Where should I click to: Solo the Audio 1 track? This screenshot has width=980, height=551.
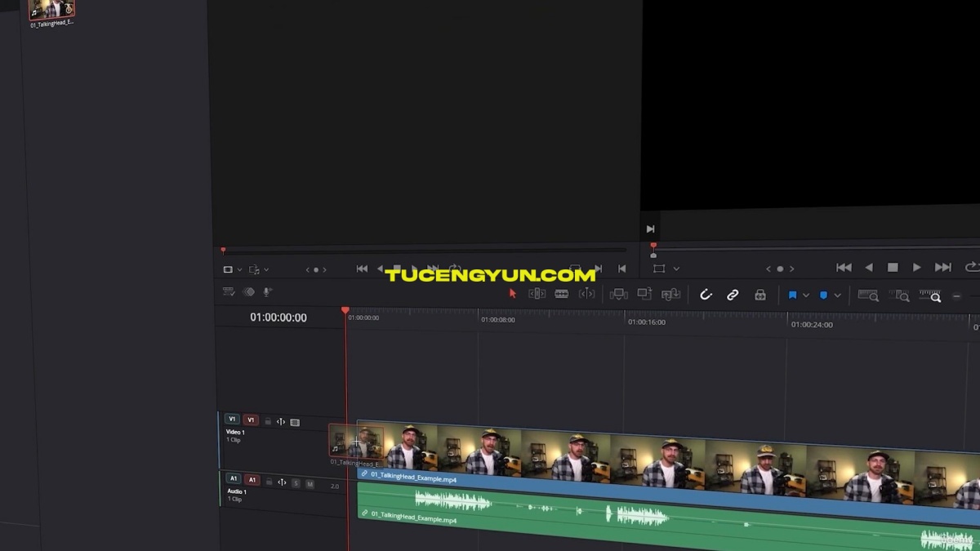point(296,484)
